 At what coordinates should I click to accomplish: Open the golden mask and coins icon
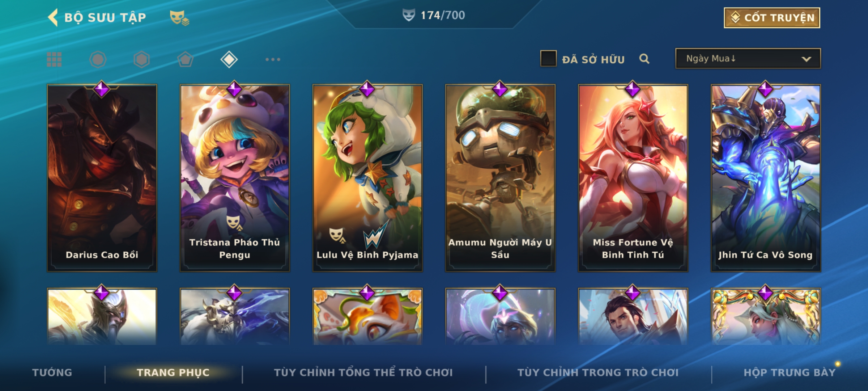179,18
